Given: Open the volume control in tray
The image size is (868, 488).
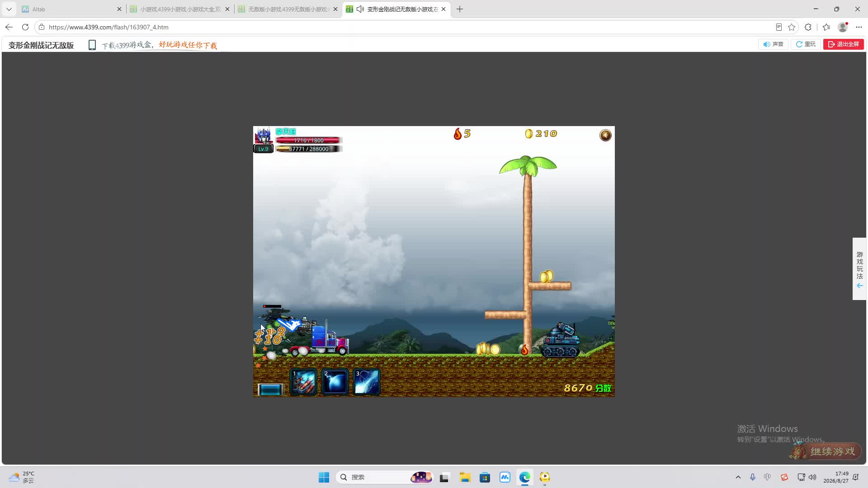Looking at the screenshot, I should [813, 477].
